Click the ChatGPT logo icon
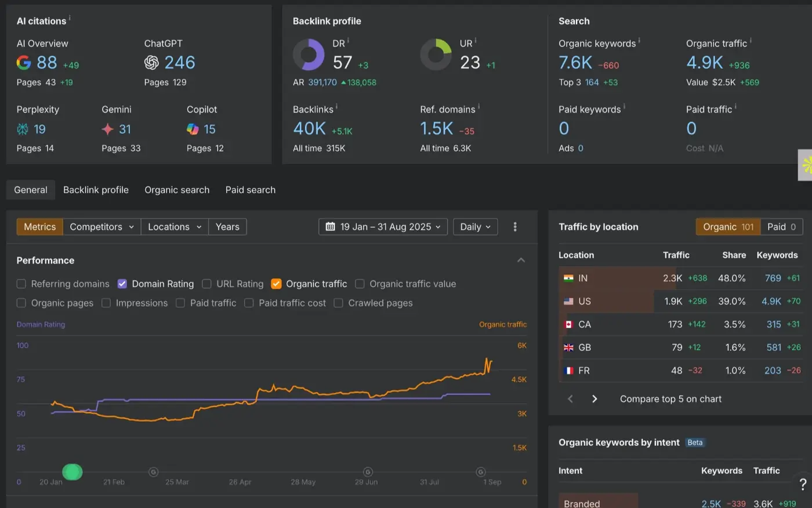Viewport: 812px width, 508px height. 151,63
